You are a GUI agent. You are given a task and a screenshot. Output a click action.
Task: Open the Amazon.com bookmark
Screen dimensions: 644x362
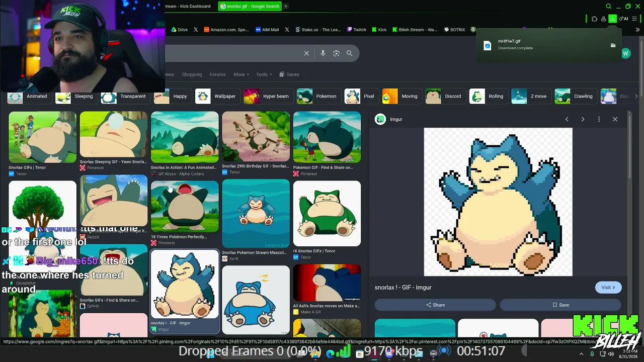pos(226,30)
